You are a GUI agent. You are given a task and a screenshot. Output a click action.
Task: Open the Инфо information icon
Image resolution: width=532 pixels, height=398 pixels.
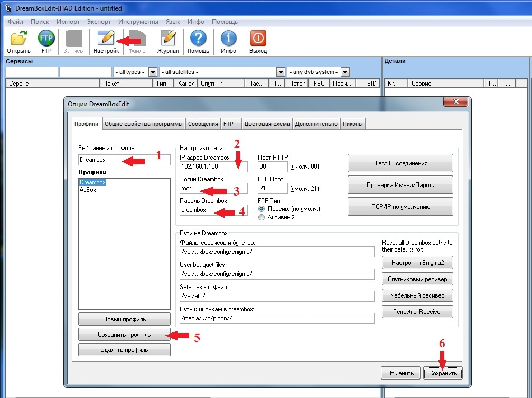point(228,38)
